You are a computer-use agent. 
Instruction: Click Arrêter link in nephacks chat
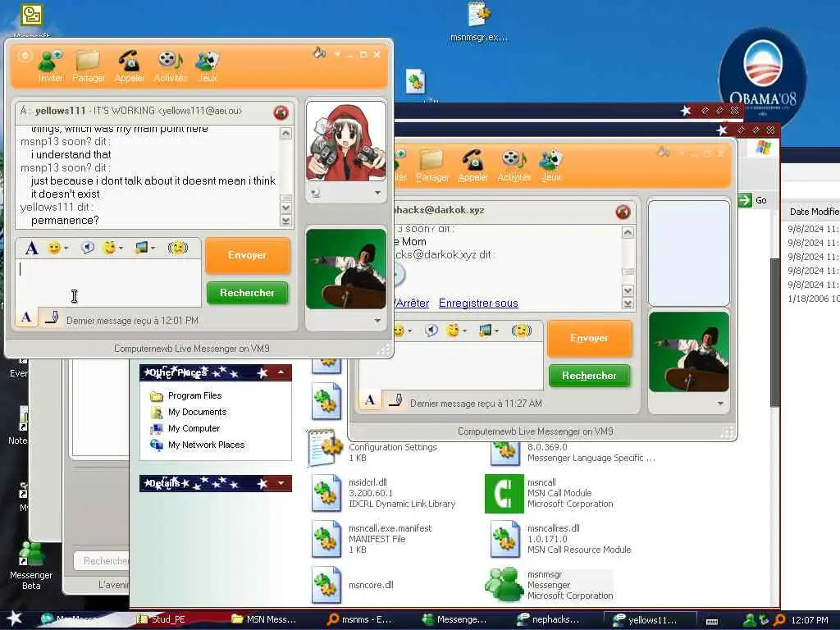tap(412, 304)
